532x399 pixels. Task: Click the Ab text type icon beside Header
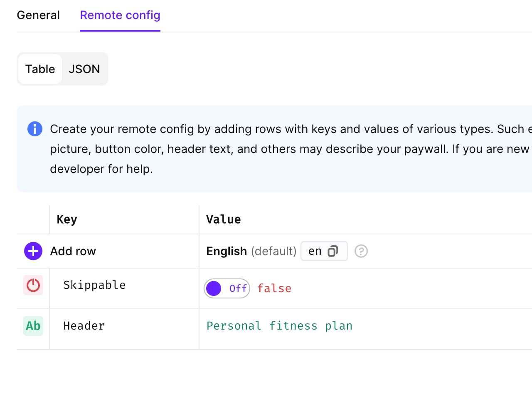pyautogui.click(x=33, y=326)
